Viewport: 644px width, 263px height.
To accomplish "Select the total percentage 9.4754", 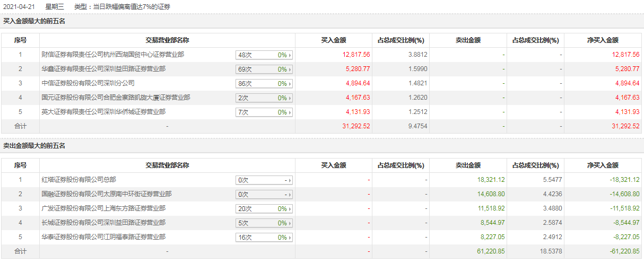I will coord(418,126).
